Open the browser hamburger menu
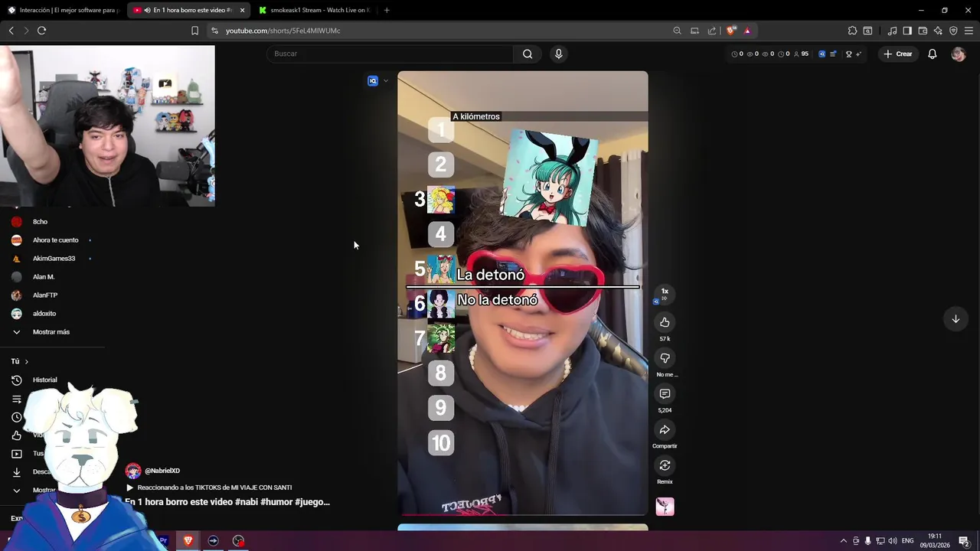 (969, 31)
